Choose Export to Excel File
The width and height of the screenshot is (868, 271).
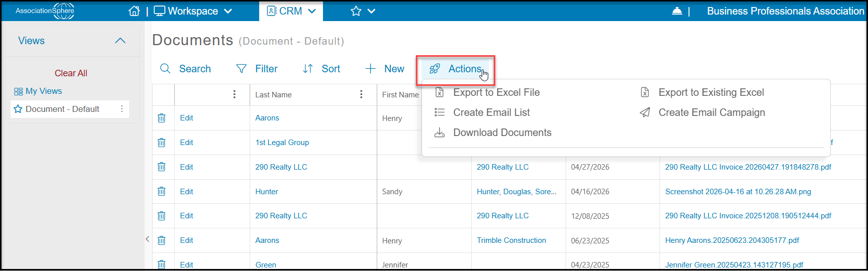pyautogui.click(x=487, y=92)
